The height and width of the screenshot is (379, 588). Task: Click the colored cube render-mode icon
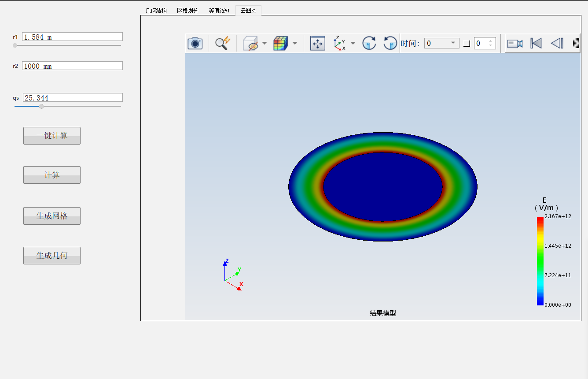click(280, 43)
